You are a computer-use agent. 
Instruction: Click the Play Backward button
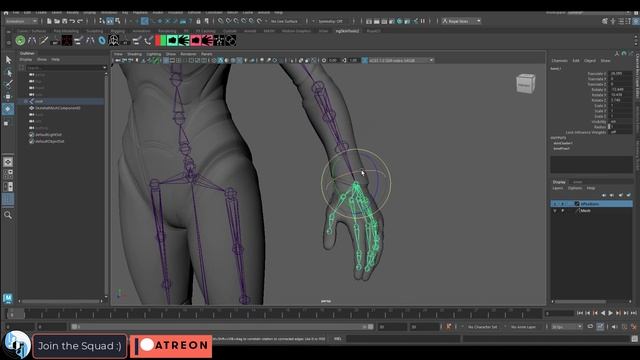pos(603,313)
